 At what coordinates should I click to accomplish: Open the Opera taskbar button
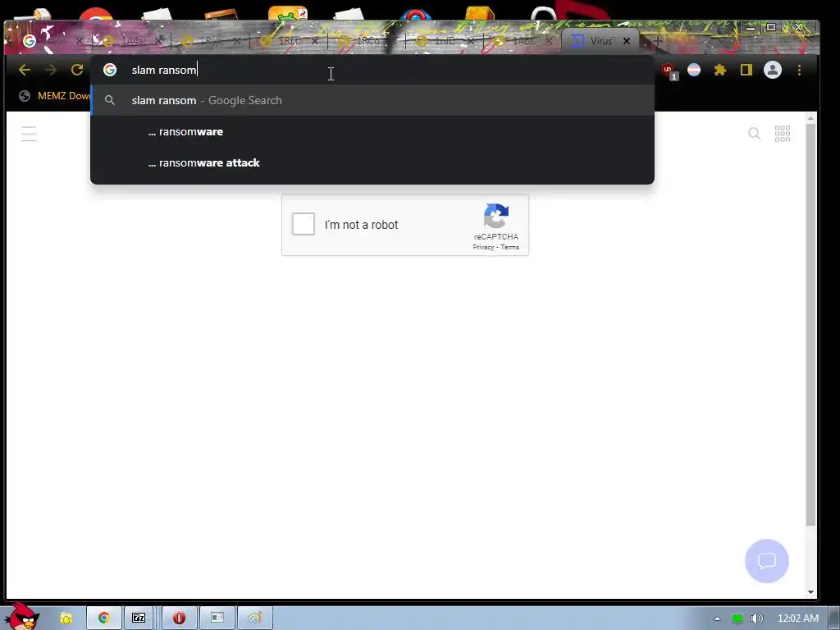[180, 618]
